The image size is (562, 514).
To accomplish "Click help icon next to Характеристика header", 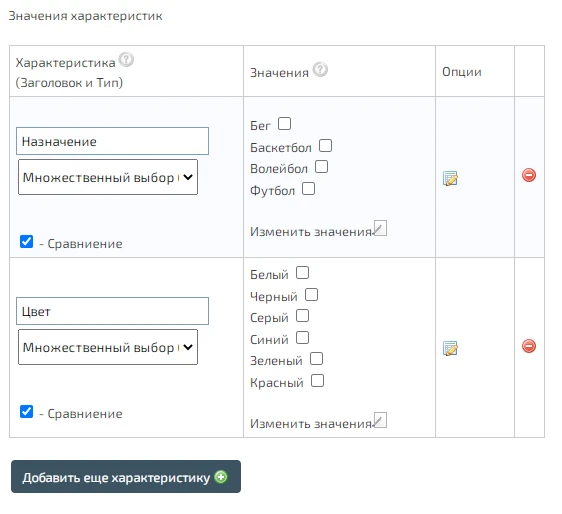I will click(x=126, y=60).
